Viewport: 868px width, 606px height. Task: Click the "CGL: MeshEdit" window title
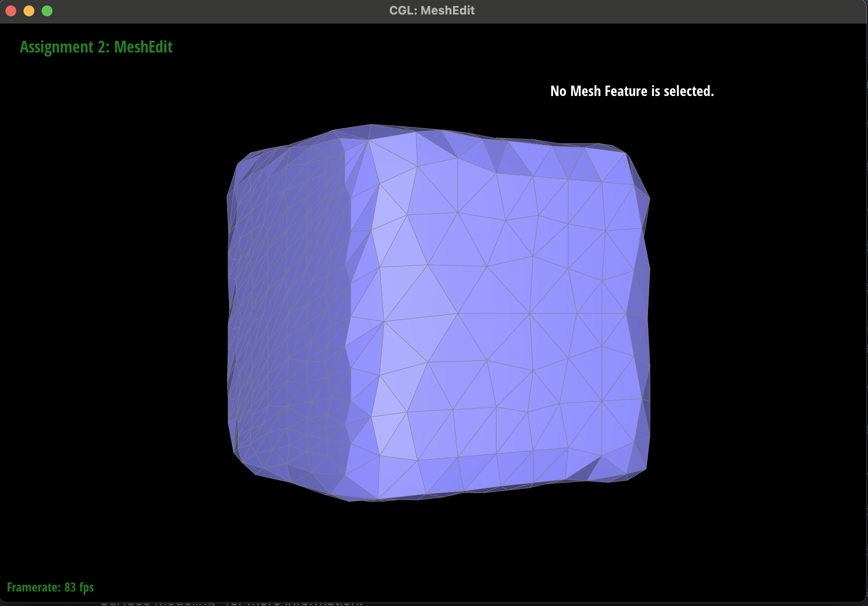click(432, 11)
